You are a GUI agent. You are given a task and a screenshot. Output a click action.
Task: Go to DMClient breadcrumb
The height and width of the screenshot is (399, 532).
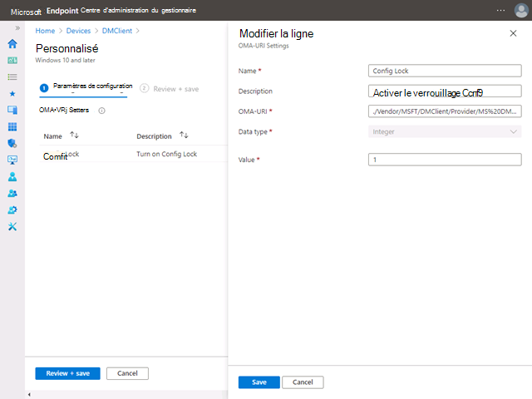[x=117, y=31]
